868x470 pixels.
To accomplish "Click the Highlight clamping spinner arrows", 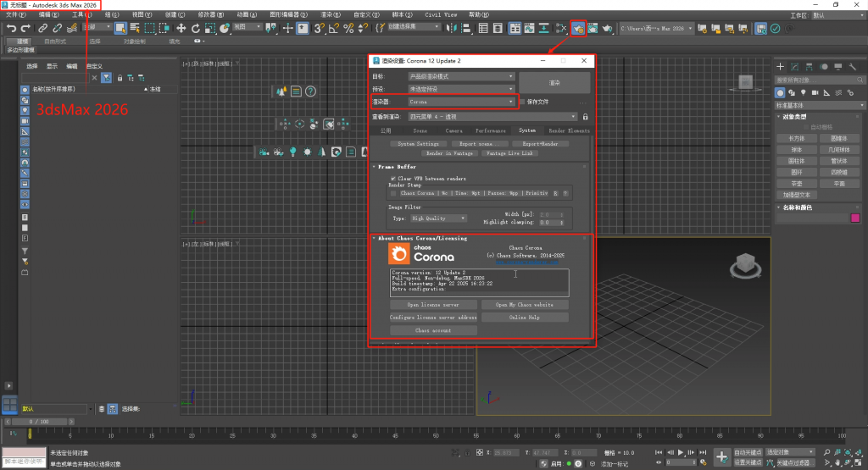I will tap(561, 222).
